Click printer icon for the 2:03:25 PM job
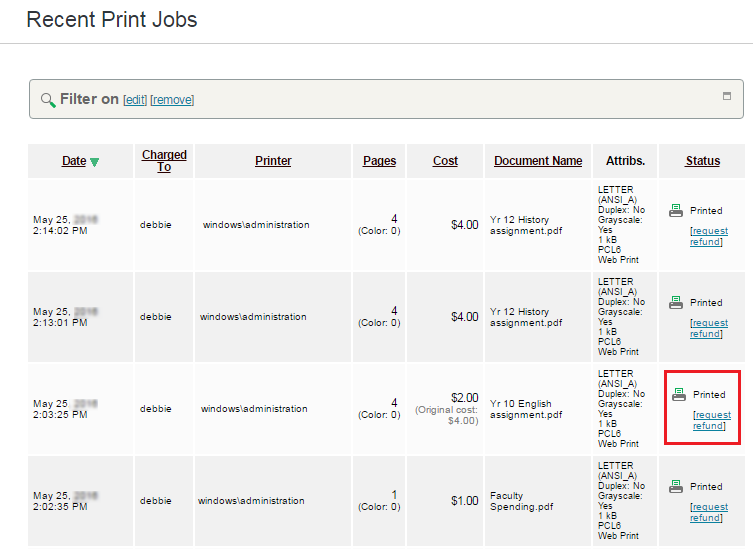Image resolution: width=753 pixels, height=549 pixels. click(x=679, y=394)
